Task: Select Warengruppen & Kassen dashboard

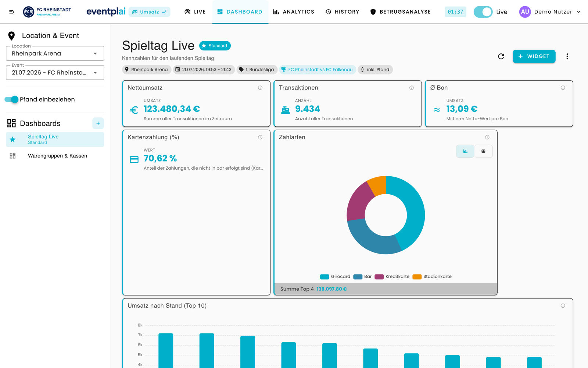Action: click(x=55, y=156)
